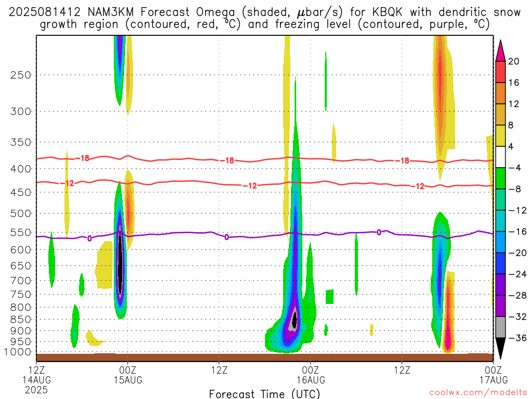Click the light blue swatch between -16 and -20
The image size is (532, 399).
click(x=500, y=242)
